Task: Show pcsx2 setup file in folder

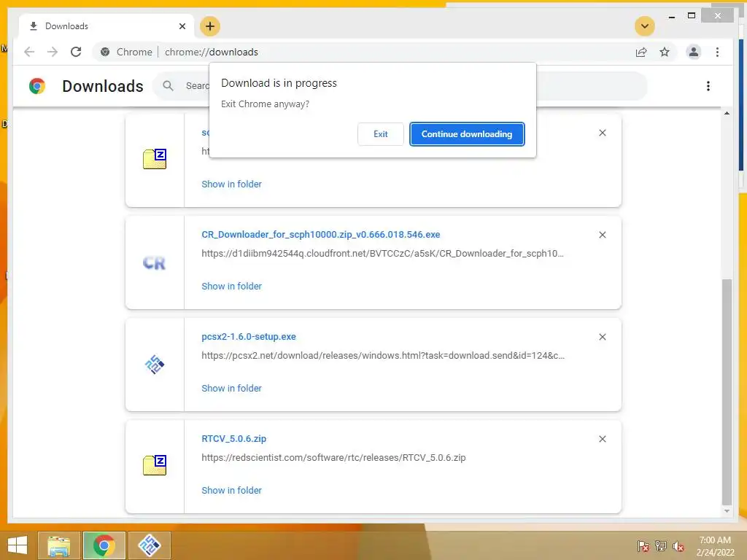Action: point(231,388)
